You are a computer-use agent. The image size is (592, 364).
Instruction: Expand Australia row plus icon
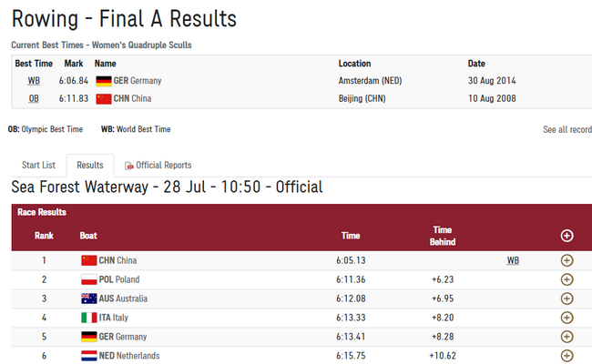tap(566, 298)
